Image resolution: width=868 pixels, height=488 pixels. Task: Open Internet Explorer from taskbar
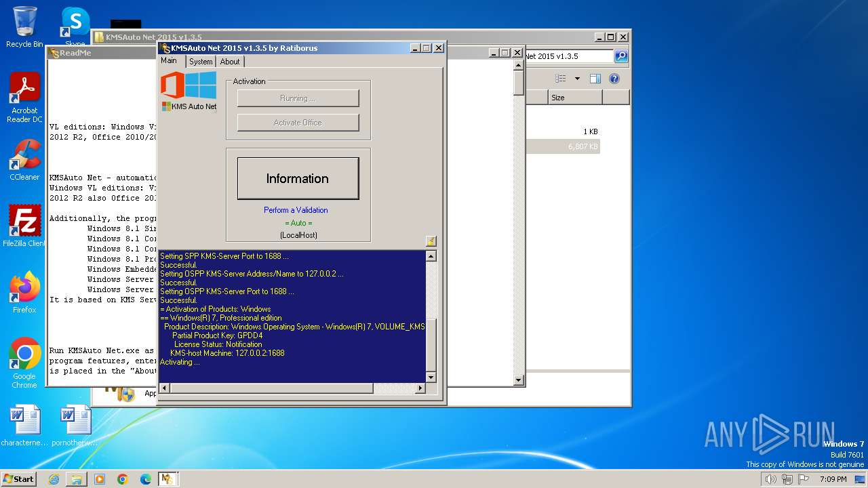coord(54,479)
